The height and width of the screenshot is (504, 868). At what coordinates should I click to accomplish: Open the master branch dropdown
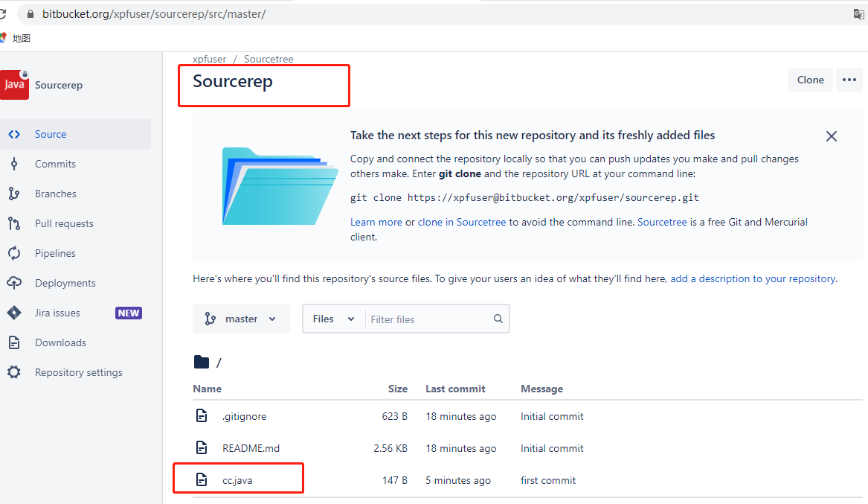(241, 319)
